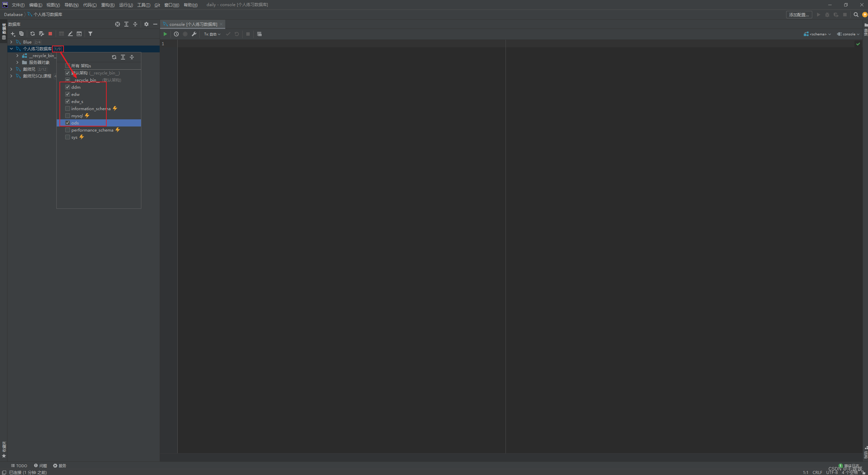The width and height of the screenshot is (868, 475).
Task: Click the Blue 2/4 schema count badge
Action: click(37, 42)
